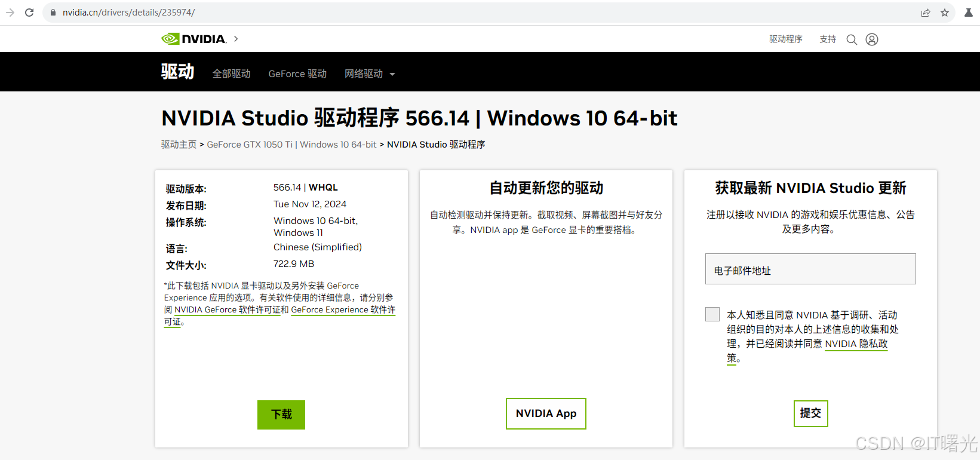Viewport: 980px width, 460px height.
Task: Bookmark this page with star icon
Action: point(945,13)
